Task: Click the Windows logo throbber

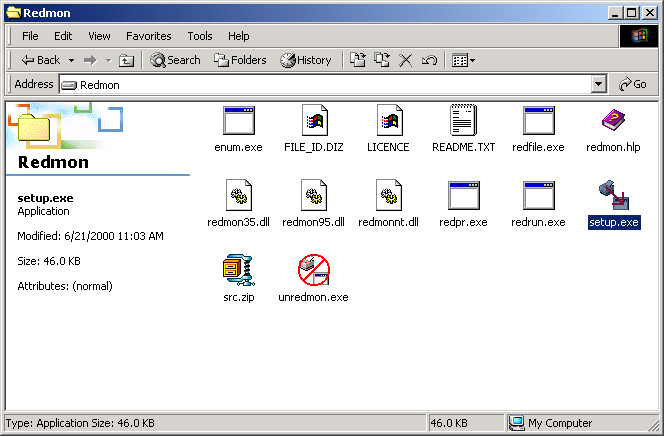Action: tap(639, 36)
